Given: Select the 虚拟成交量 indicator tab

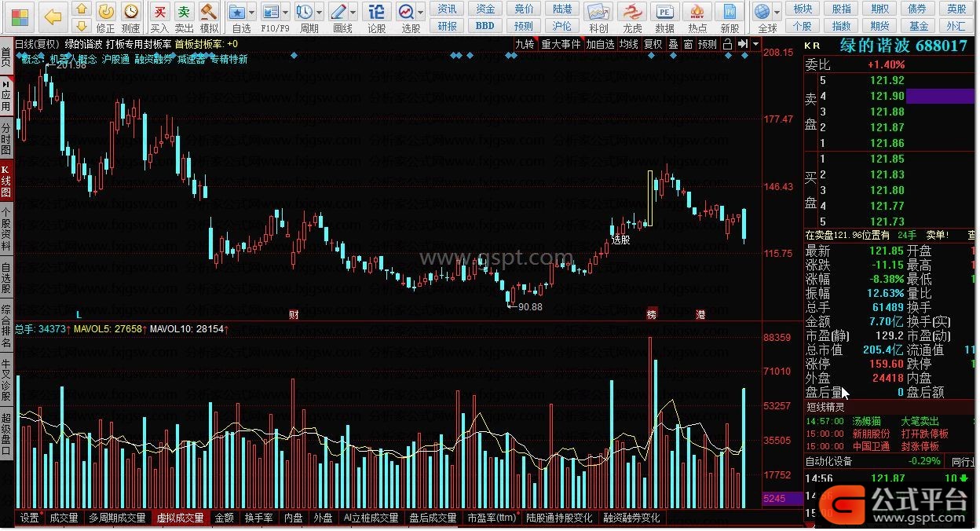Looking at the screenshot, I should (180, 518).
